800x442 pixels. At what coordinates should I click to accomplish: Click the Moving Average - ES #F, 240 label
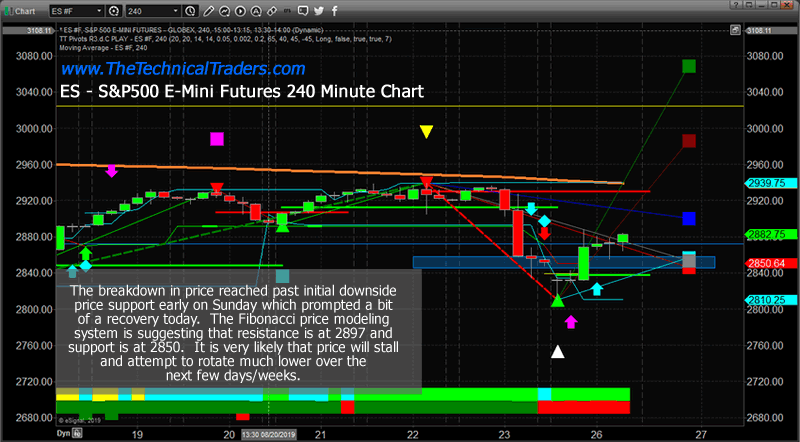tap(103, 48)
